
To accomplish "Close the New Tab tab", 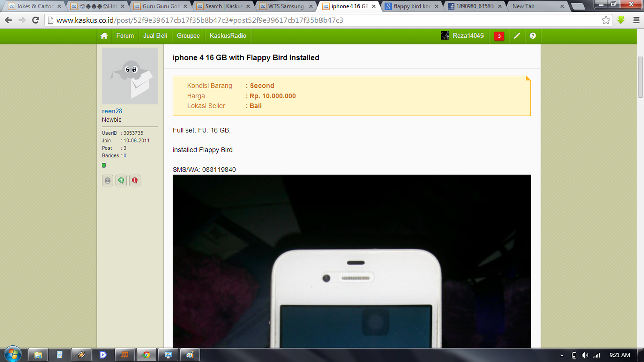I will (562, 7).
